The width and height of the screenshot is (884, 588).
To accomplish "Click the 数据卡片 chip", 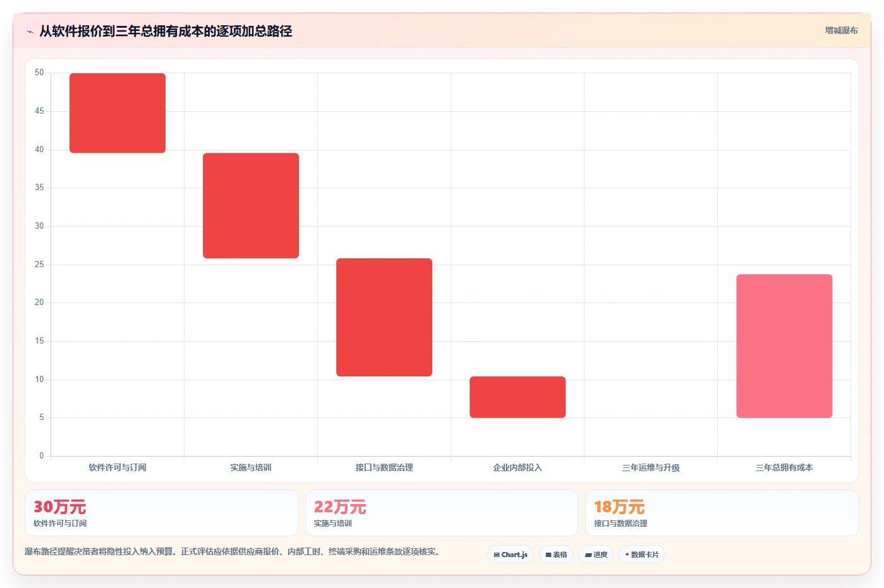I will point(642,555).
